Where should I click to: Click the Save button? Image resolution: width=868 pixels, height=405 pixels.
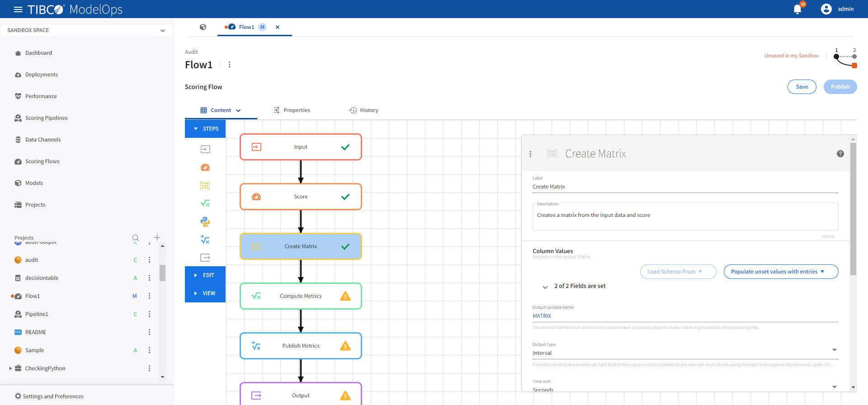[x=802, y=87]
